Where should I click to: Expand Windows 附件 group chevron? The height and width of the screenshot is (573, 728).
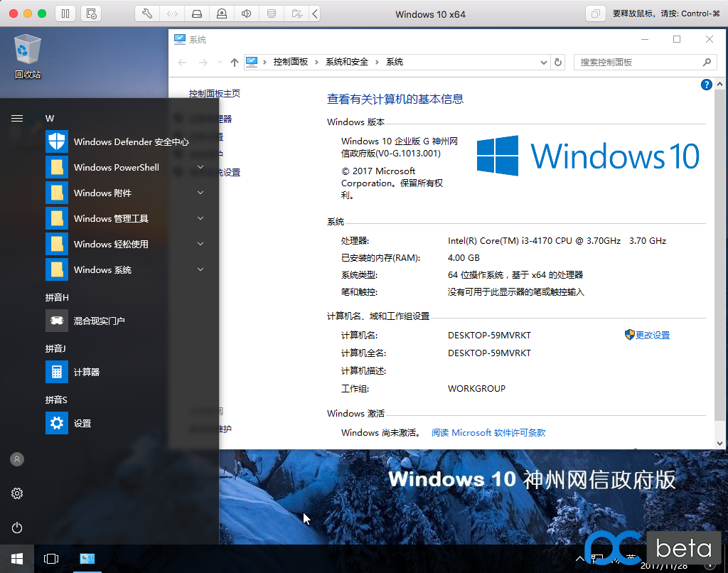pyautogui.click(x=200, y=193)
